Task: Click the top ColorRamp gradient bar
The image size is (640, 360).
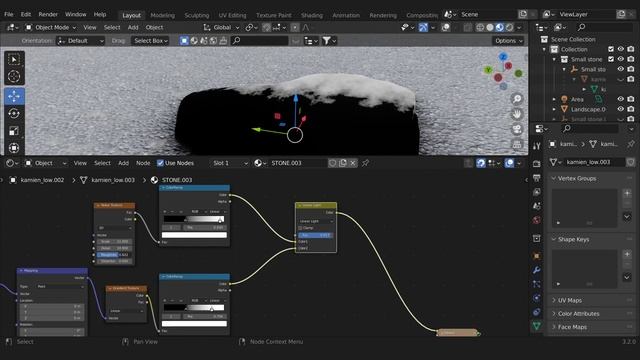Action: pos(194,219)
